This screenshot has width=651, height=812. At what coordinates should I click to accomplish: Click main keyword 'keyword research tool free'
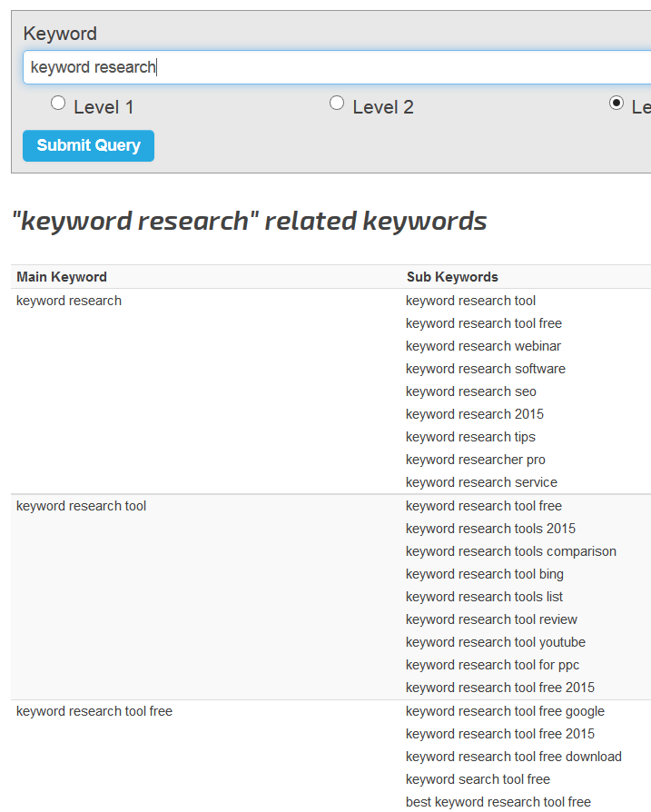click(94, 711)
